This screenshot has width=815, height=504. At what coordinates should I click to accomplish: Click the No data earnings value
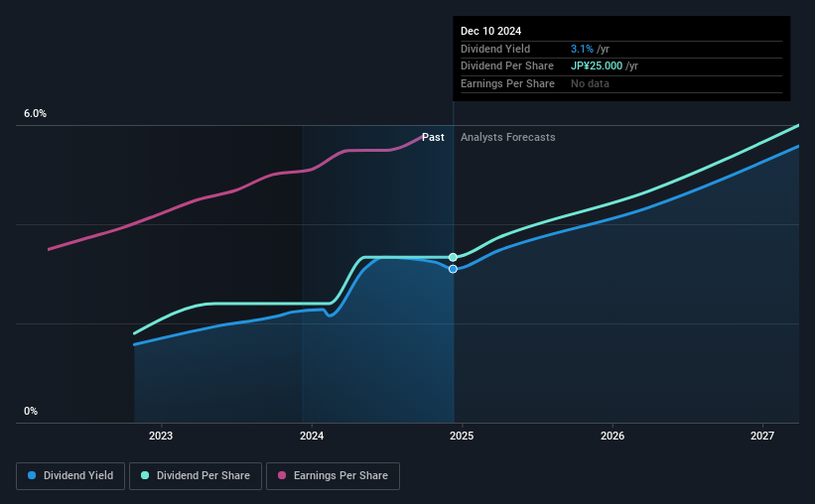[x=590, y=83]
